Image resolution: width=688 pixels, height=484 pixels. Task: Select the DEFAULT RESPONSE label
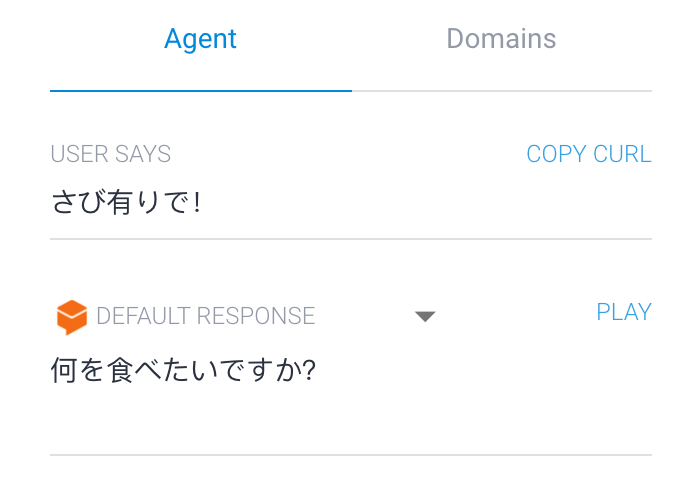coord(205,316)
